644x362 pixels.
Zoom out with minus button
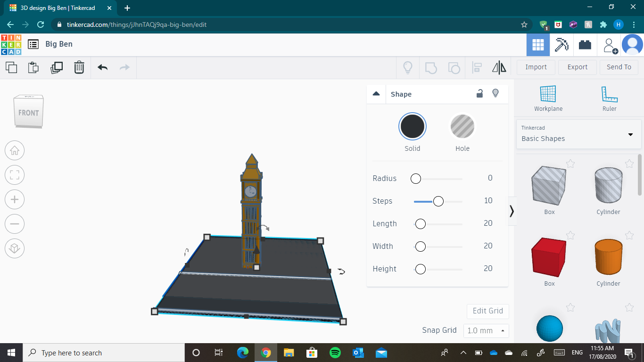[15, 224]
